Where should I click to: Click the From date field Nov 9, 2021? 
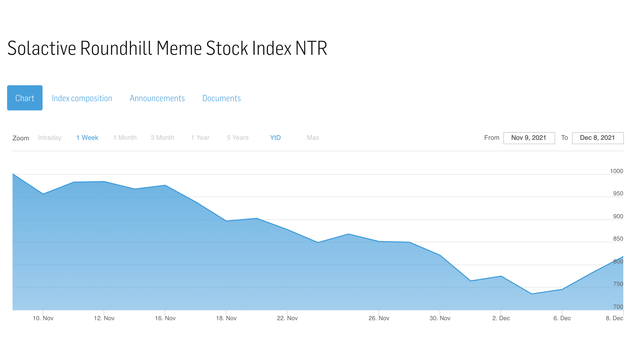tap(529, 138)
